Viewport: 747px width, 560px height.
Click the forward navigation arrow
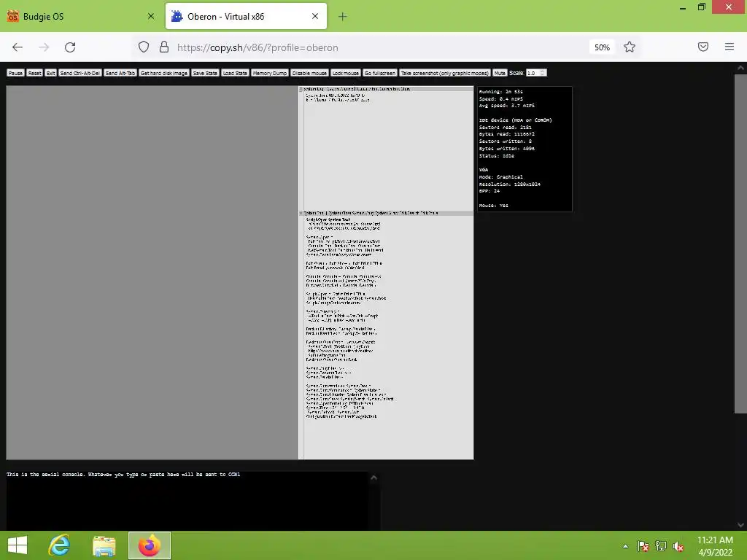pos(44,47)
